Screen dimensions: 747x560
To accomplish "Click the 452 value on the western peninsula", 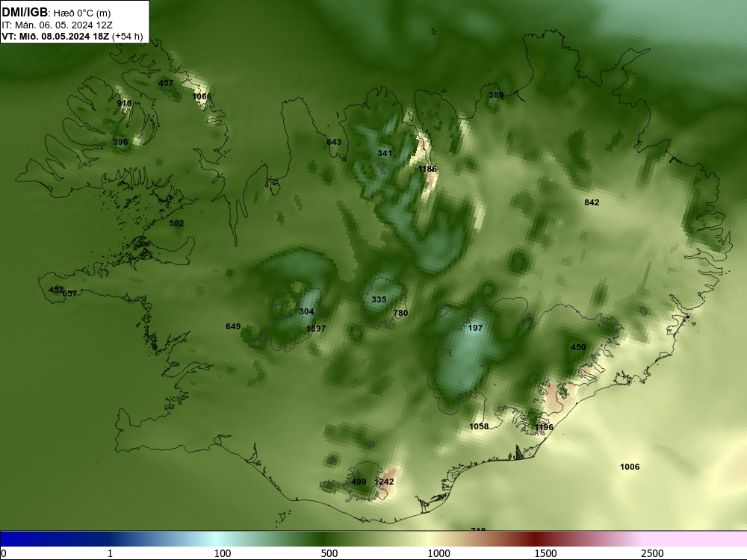I will tap(56, 290).
